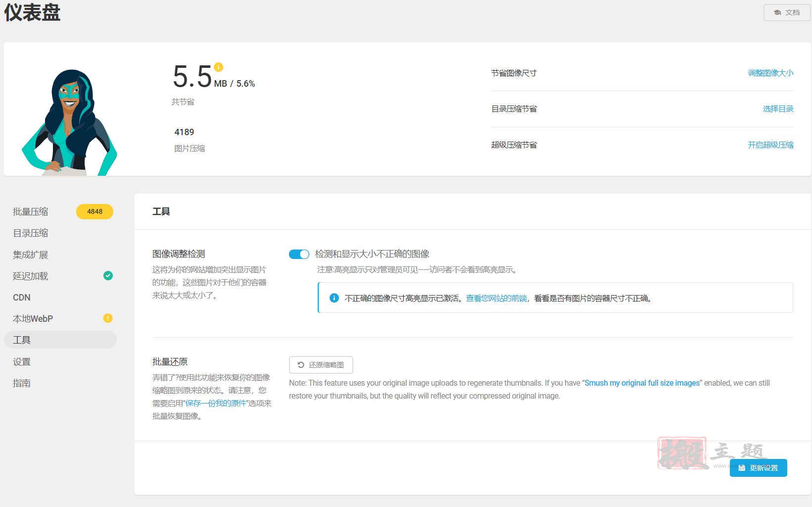The width and height of the screenshot is (812, 507).
Task: Click the green check icon beside 延迟加载
Action: pyautogui.click(x=108, y=276)
